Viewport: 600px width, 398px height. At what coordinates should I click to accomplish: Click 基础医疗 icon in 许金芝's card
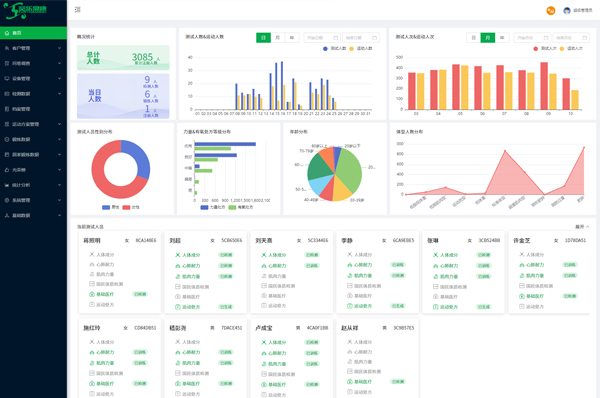(x=522, y=296)
